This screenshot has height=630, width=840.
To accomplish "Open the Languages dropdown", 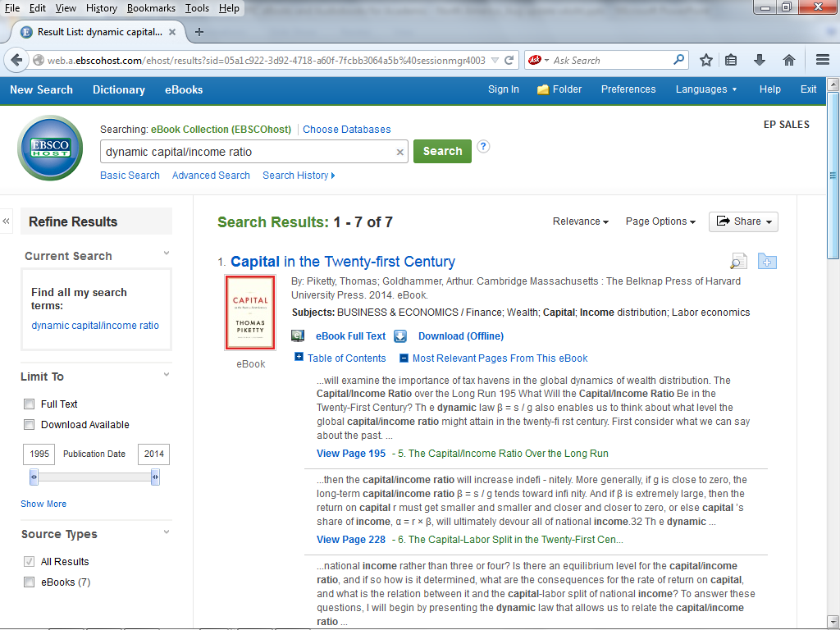I will pyautogui.click(x=706, y=89).
